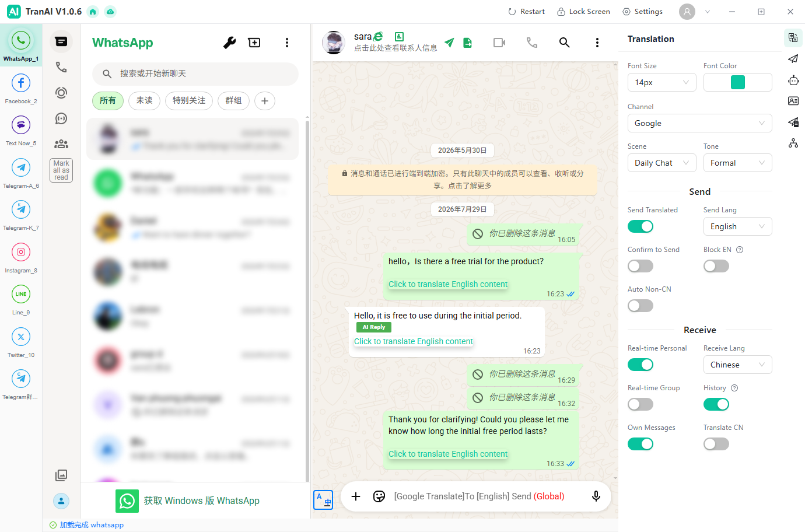The width and height of the screenshot is (805, 532).
Task: Open the WhatsApp_1 account in sidebar
Action: tap(21, 45)
